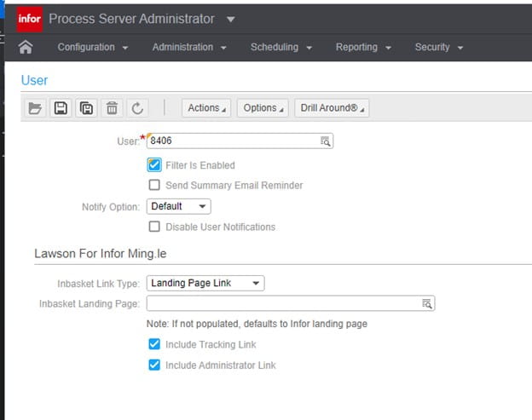The height and width of the screenshot is (420, 532).
Task: Uncheck Filter Is Enabled checkbox
Action: tap(154, 165)
